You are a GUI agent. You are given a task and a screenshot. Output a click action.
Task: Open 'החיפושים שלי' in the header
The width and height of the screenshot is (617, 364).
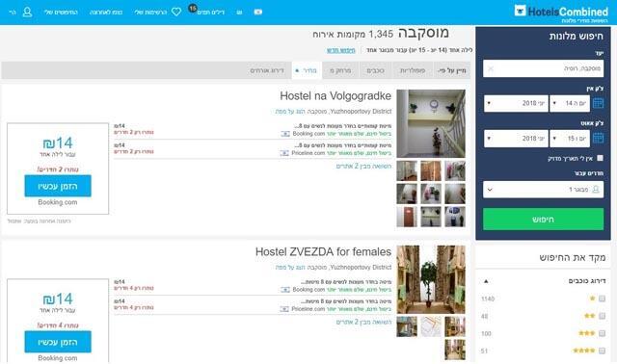(x=61, y=13)
